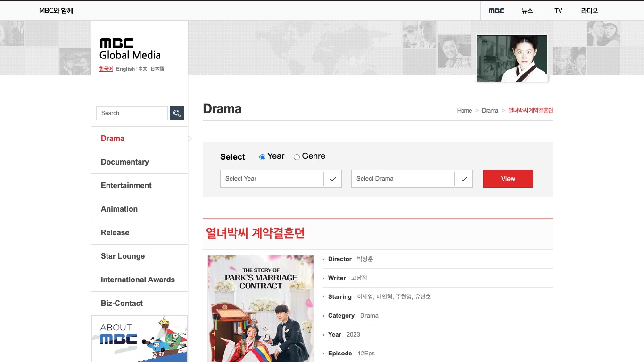Click the About MBC banner
The height and width of the screenshot is (362, 644).
(140, 339)
